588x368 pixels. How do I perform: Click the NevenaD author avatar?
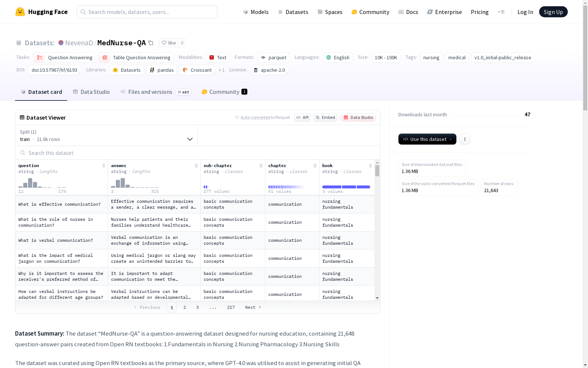(61, 43)
